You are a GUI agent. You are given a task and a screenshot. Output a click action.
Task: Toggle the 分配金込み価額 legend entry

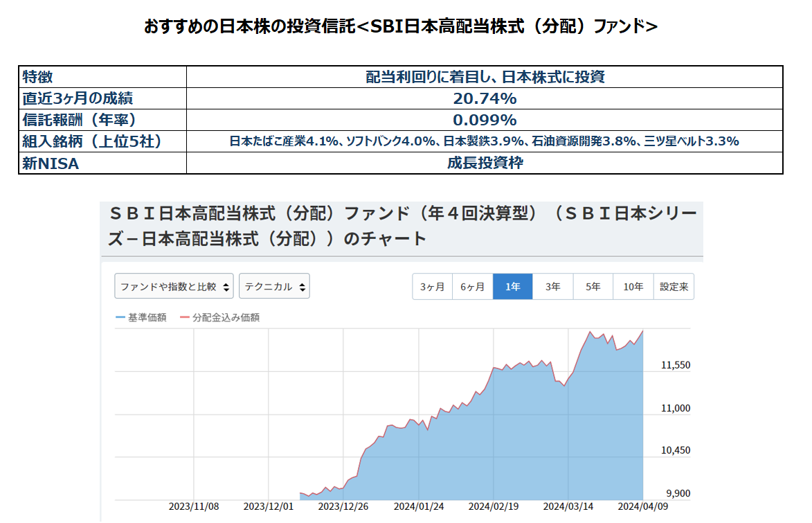[x=219, y=317]
